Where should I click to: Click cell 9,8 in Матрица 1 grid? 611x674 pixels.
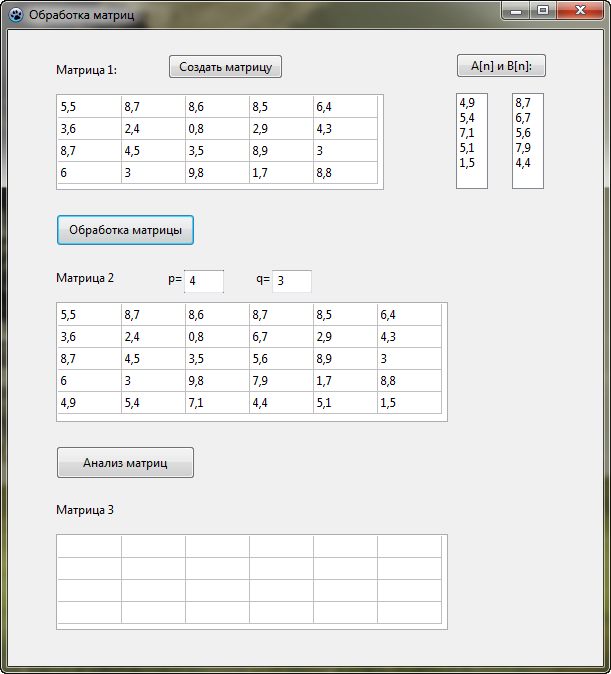(218, 172)
